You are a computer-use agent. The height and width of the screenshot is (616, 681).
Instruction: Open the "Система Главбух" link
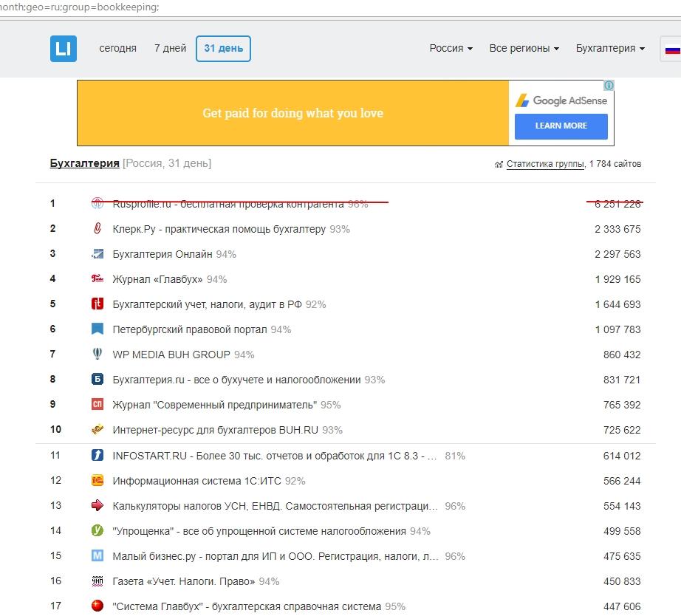247,606
